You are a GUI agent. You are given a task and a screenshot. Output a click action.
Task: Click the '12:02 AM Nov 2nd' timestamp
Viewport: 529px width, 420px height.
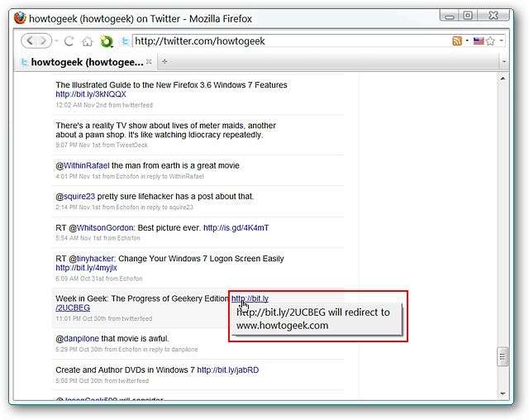coord(81,105)
